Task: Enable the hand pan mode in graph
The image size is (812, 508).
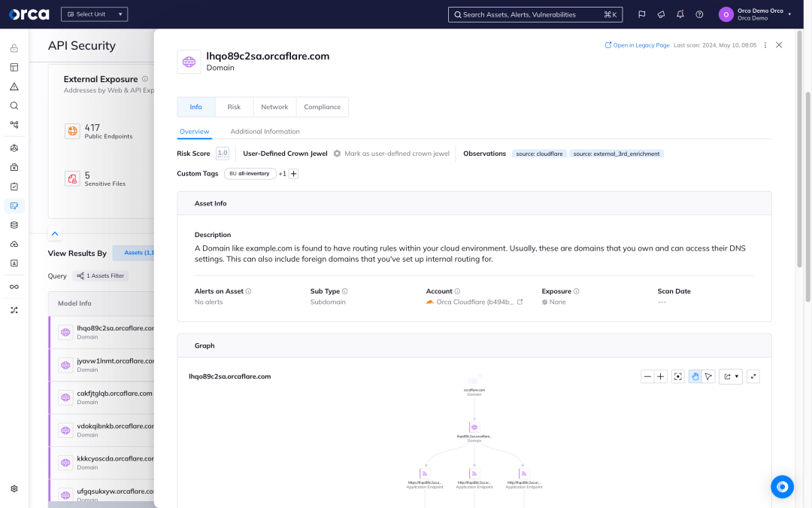Action: pyautogui.click(x=695, y=376)
